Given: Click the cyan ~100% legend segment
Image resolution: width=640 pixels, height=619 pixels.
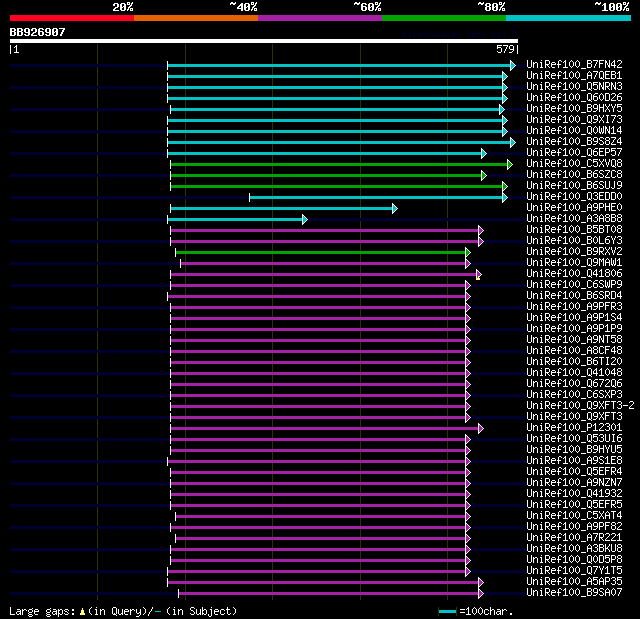Looking at the screenshot, I should coord(569,18).
